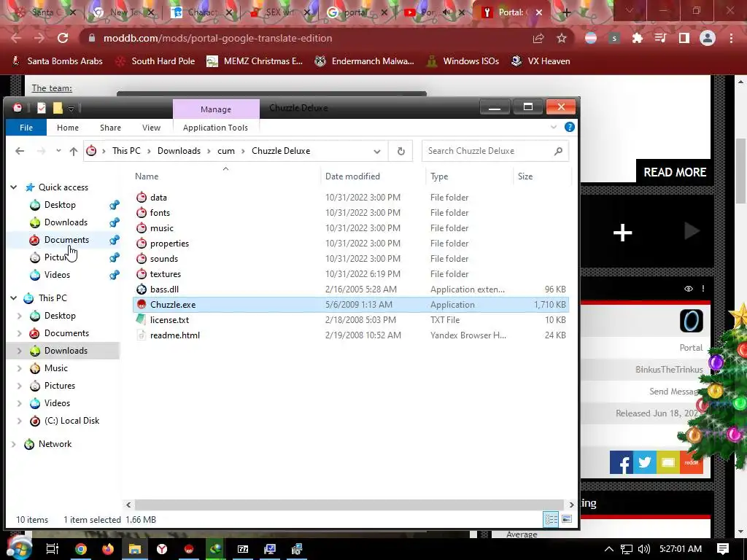Open the address bar history dropdown

tap(377, 152)
